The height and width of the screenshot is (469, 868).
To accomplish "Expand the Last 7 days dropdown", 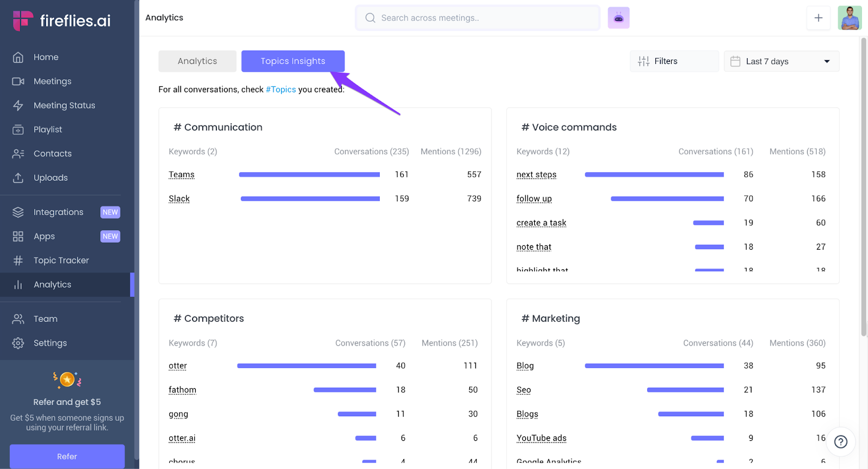I will click(781, 61).
